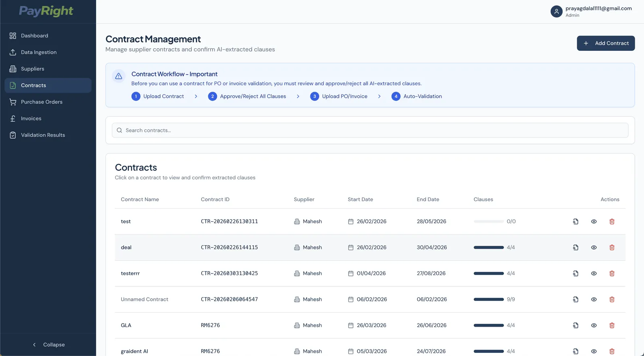Click clauses progress bar showing 9/9
Viewport: 644px width, 356px height.
pyautogui.click(x=489, y=299)
